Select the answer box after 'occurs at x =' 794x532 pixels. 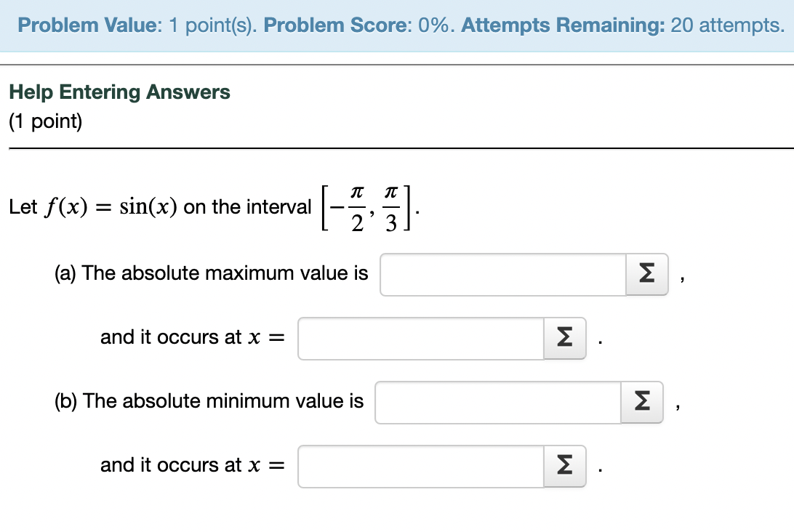point(420,338)
